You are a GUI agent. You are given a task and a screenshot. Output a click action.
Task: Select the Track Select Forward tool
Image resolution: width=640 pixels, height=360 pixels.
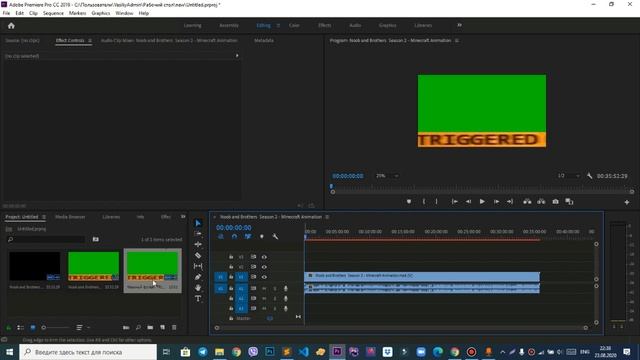click(198, 233)
